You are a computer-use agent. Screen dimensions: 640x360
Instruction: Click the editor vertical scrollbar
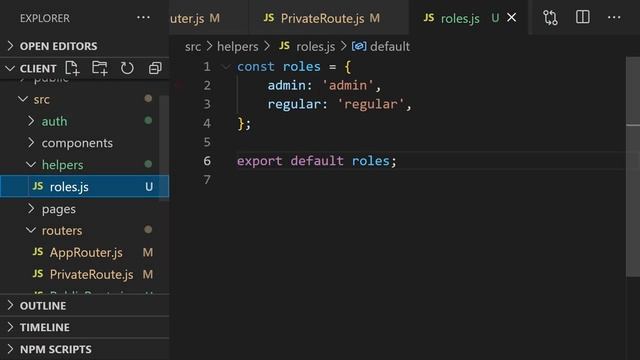coord(633,167)
